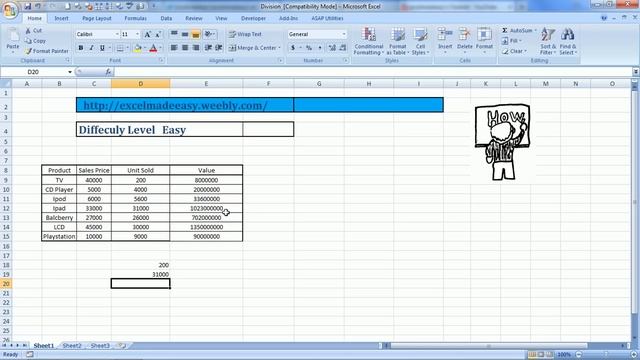Open Excel Help question mark icon
Viewport: 640px width, 360px height.
[x=604, y=18]
